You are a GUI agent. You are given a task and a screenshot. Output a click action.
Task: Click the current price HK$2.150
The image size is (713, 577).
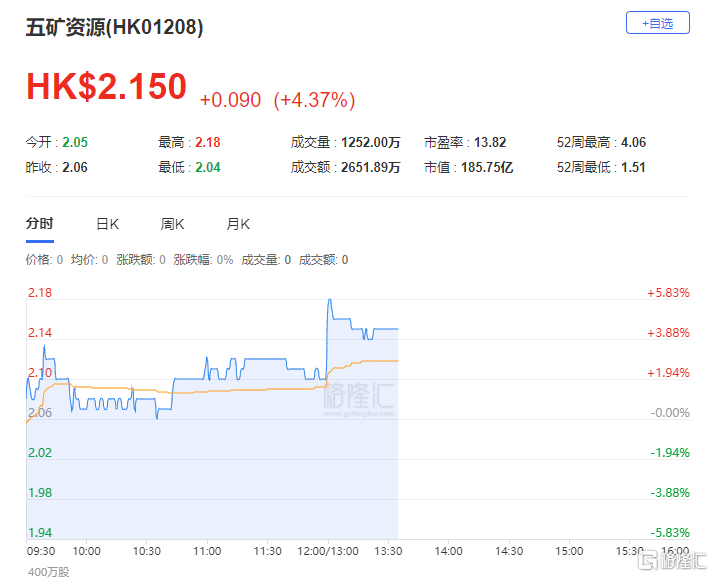click(x=106, y=86)
